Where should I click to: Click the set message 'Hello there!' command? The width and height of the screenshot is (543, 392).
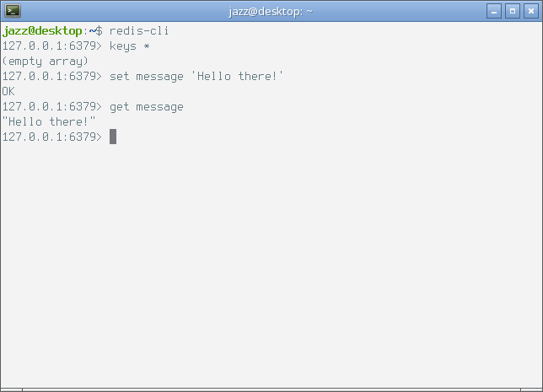[x=196, y=76]
